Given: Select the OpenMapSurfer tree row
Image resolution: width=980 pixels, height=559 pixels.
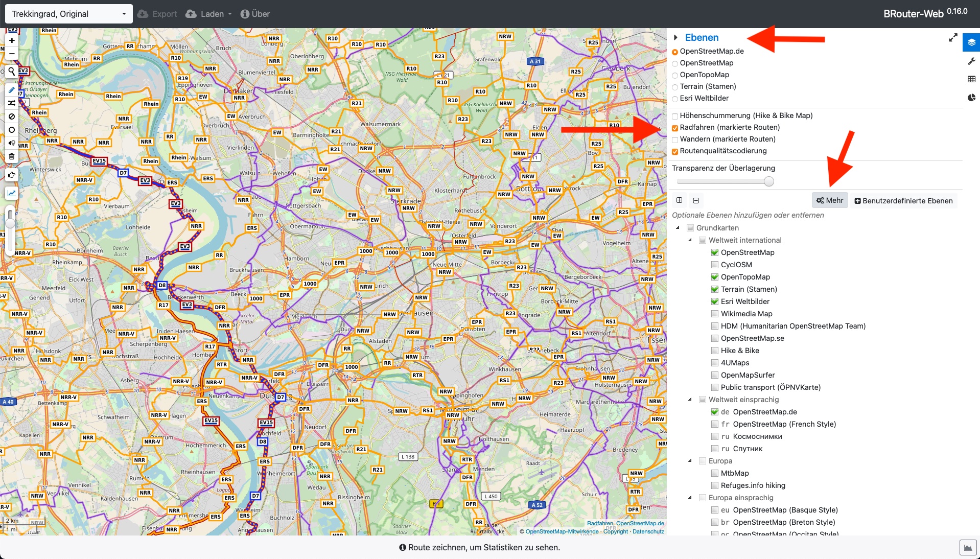Looking at the screenshot, I should (748, 375).
